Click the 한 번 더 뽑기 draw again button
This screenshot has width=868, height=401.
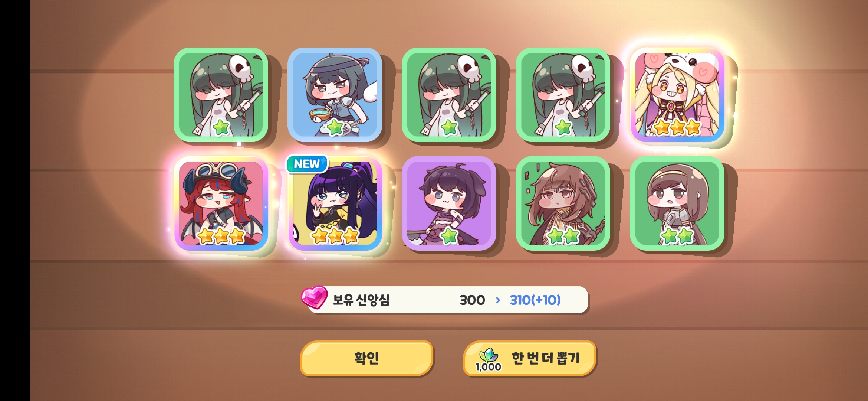(530, 358)
